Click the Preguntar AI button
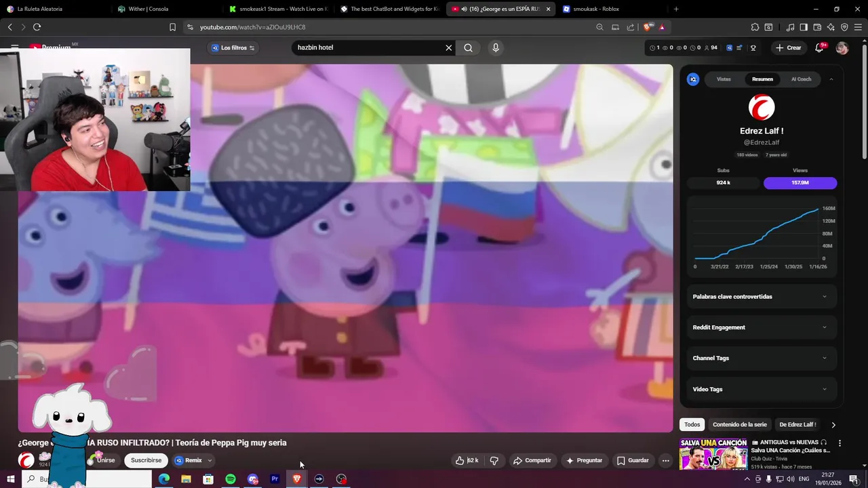868x488 pixels. [584, 460]
